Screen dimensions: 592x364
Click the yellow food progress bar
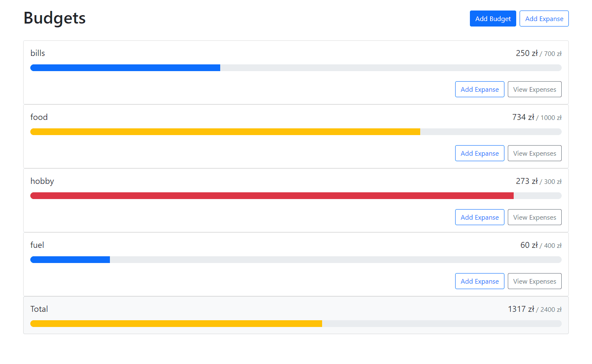225,132
